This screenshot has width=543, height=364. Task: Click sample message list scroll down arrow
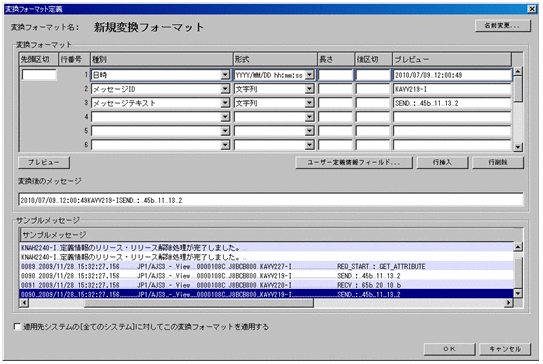[x=518, y=294]
